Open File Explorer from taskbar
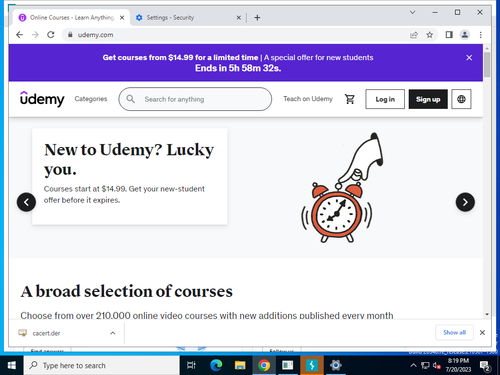 click(x=240, y=365)
